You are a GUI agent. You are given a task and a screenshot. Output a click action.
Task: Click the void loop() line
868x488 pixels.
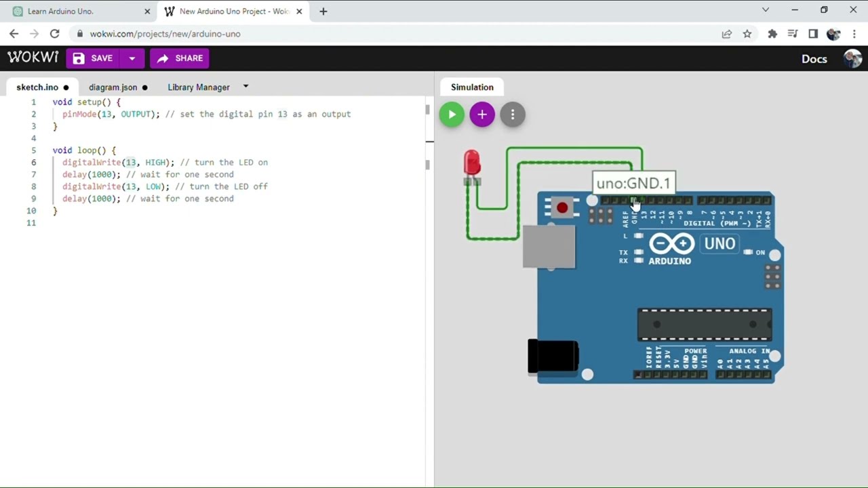click(84, 150)
